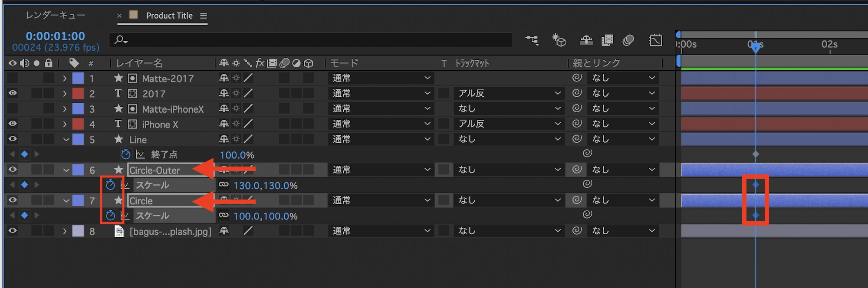The height and width of the screenshot is (288, 868).
Task: Switch to the レンダーキュー tab
Action: 55,16
